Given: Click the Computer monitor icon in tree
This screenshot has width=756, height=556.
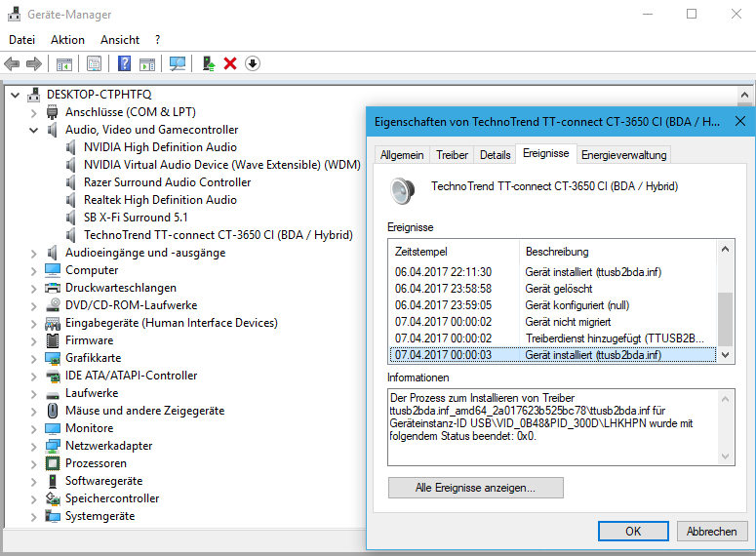Looking at the screenshot, I should pyautogui.click(x=53, y=270).
